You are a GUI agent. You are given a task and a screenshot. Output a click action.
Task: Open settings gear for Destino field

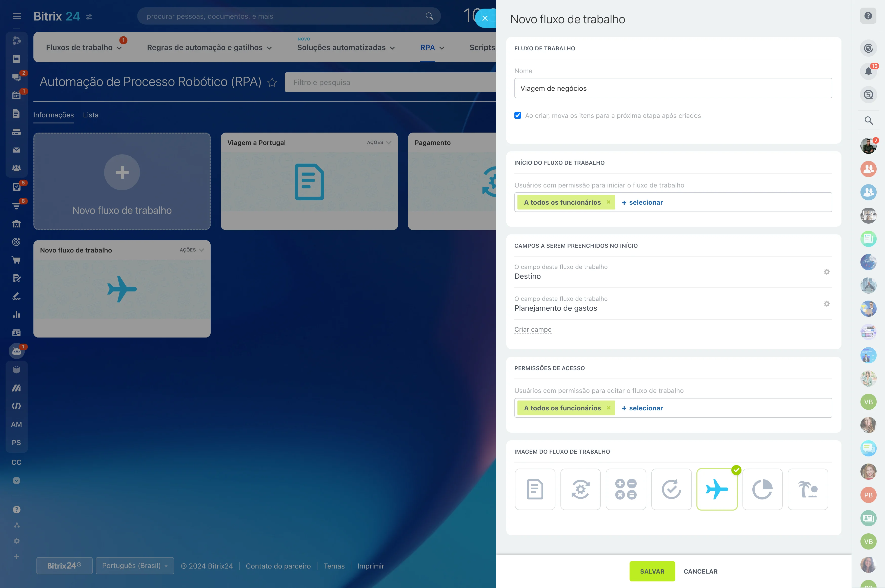click(x=827, y=272)
